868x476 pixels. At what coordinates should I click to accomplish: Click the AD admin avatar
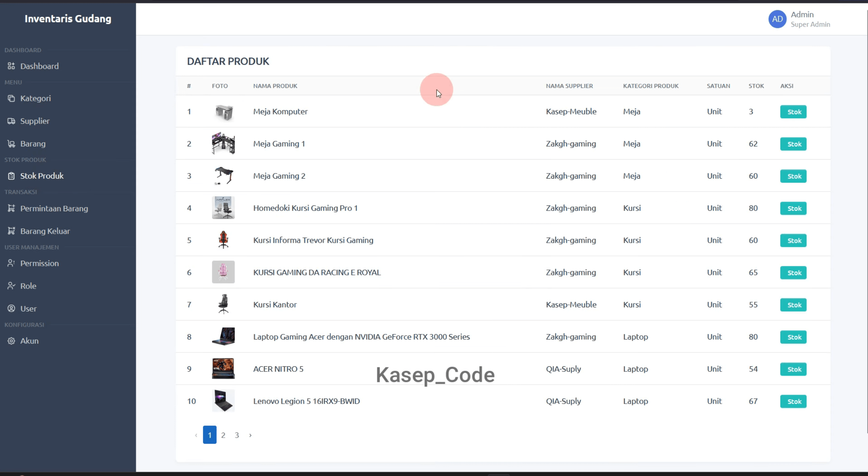[777, 19]
